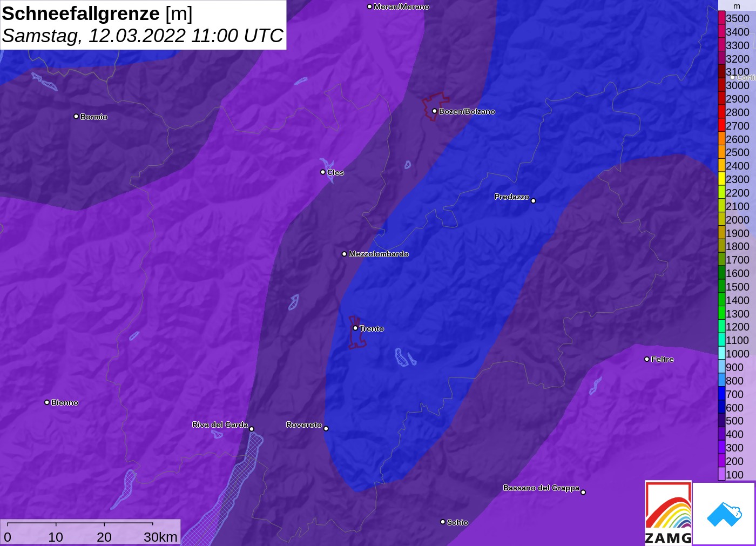Viewport: 756px width, 546px height.
Task: Click the Trento city marker
Action: (x=355, y=328)
